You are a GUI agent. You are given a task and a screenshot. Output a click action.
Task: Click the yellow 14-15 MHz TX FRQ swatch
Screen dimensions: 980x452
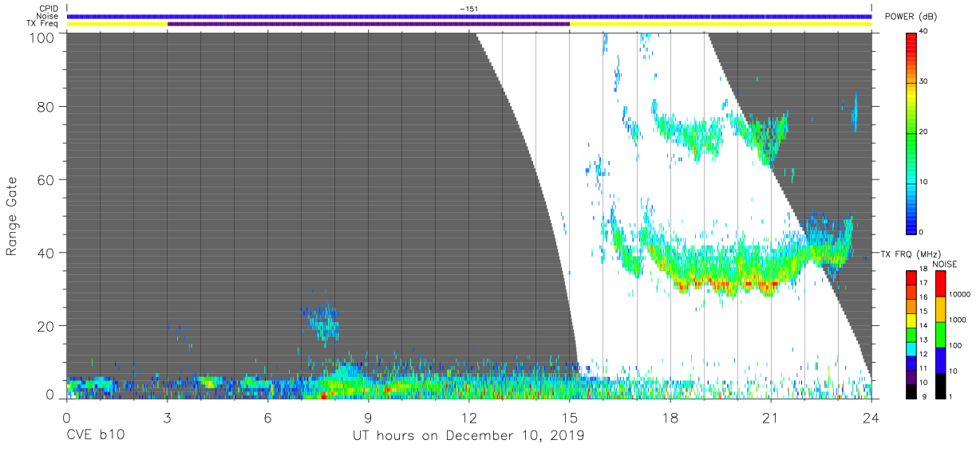(911, 320)
